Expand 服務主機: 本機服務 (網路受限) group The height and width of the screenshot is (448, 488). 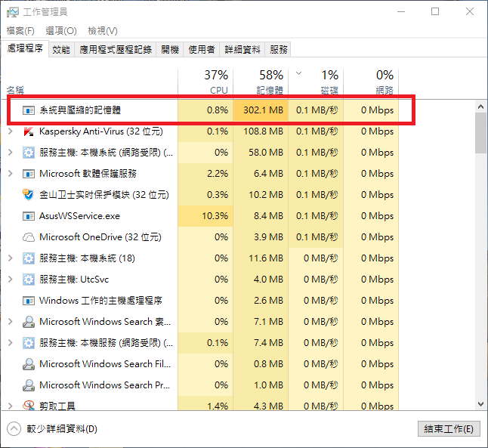click(x=11, y=343)
